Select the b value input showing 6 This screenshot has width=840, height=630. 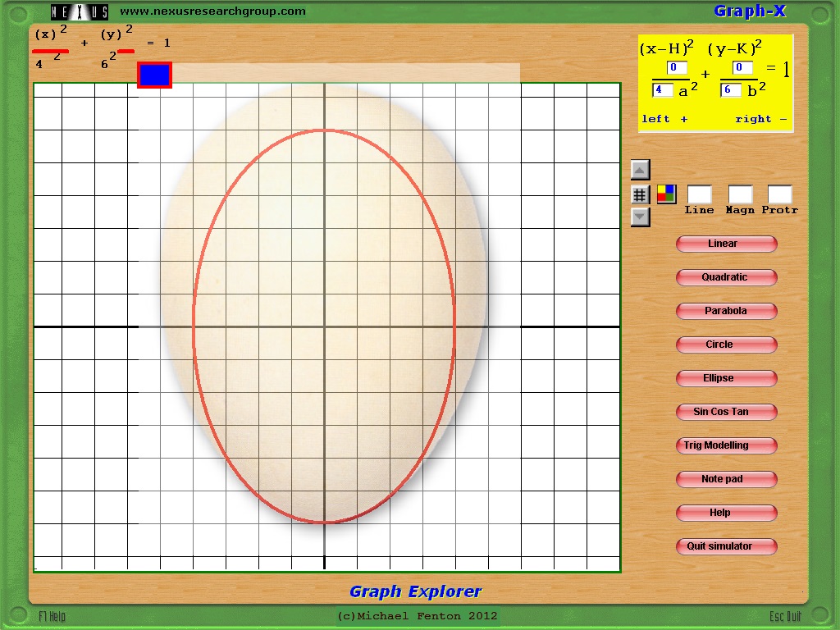point(731,90)
